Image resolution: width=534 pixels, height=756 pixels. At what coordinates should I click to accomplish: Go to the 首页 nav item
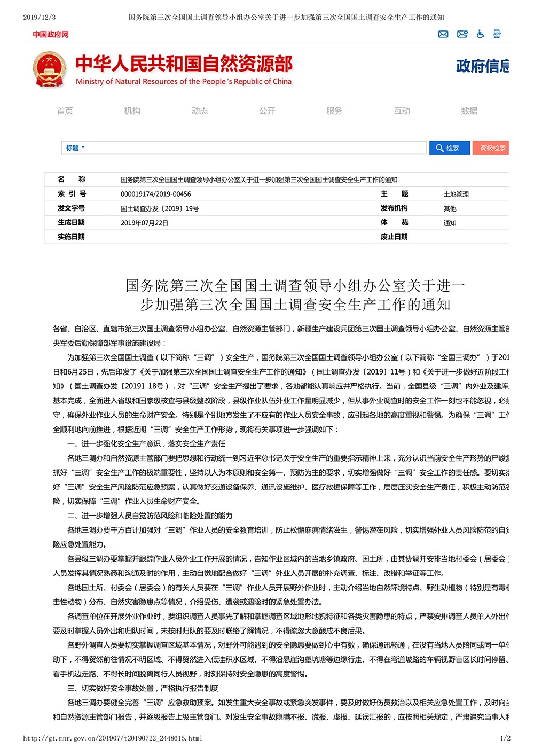point(65,111)
